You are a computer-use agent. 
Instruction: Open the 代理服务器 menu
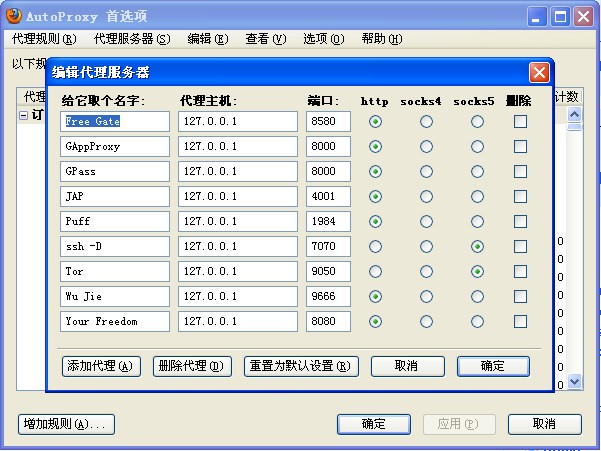[x=132, y=39]
